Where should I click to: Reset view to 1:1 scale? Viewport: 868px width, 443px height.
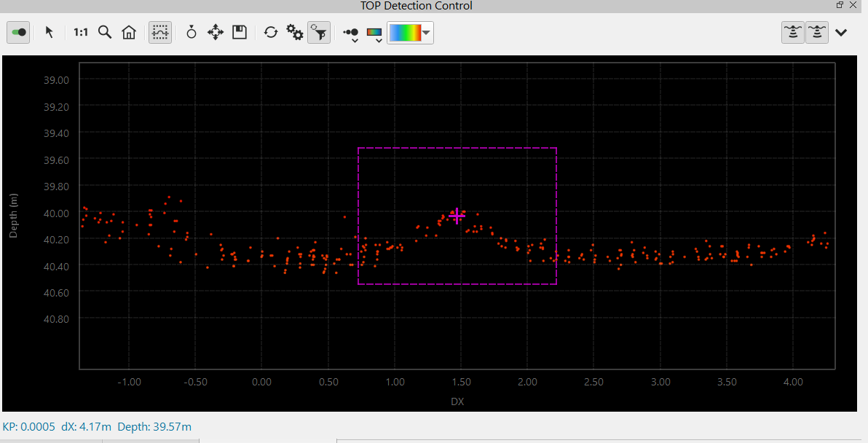pos(80,33)
